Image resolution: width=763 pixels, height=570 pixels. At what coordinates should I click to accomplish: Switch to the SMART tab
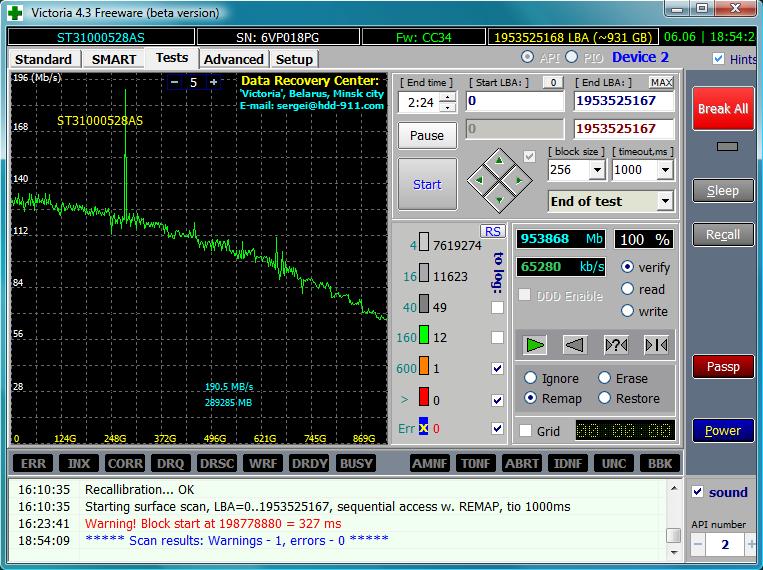point(114,59)
